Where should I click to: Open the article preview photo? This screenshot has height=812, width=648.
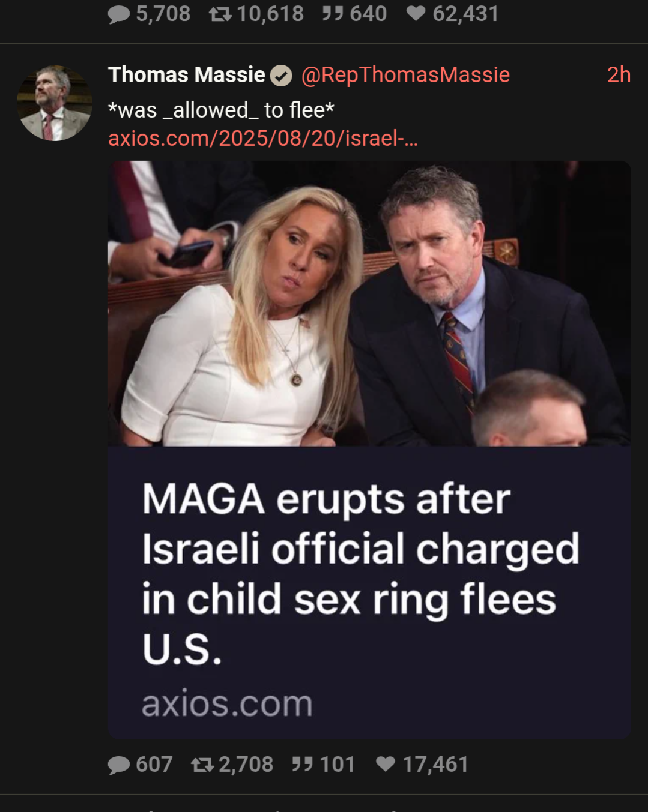(369, 304)
